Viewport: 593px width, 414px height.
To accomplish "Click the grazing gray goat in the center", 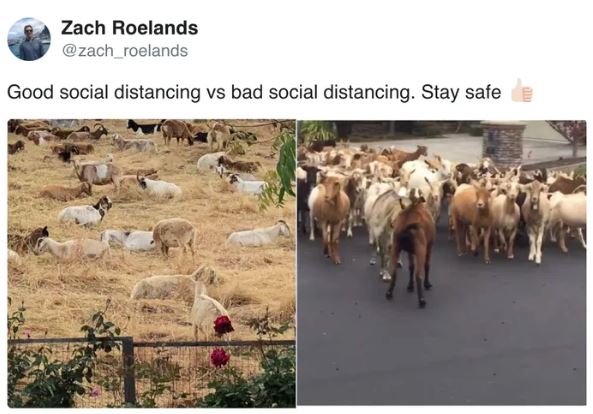I will [x=175, y=236].
